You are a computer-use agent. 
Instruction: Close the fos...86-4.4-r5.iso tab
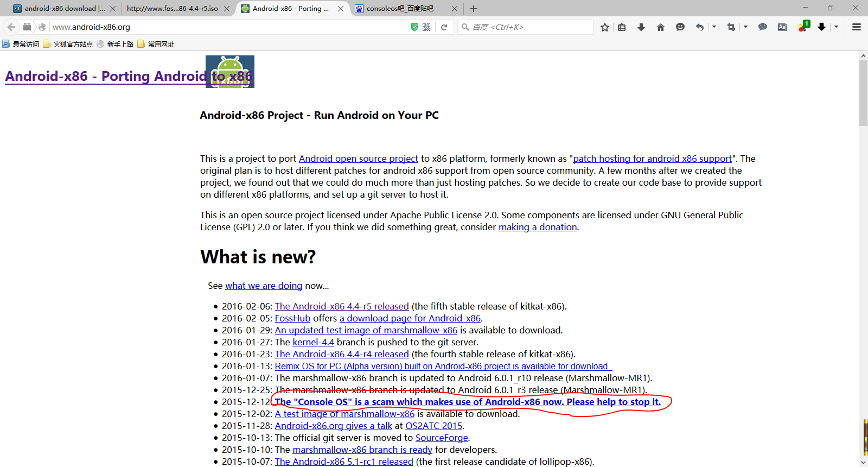click(x=227, y=9)
